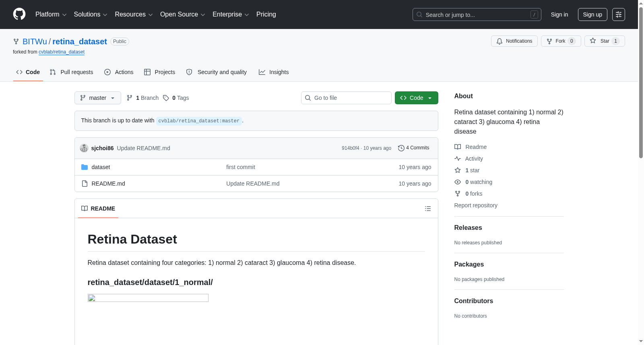Open the green Code dropdown

point(417,98)
